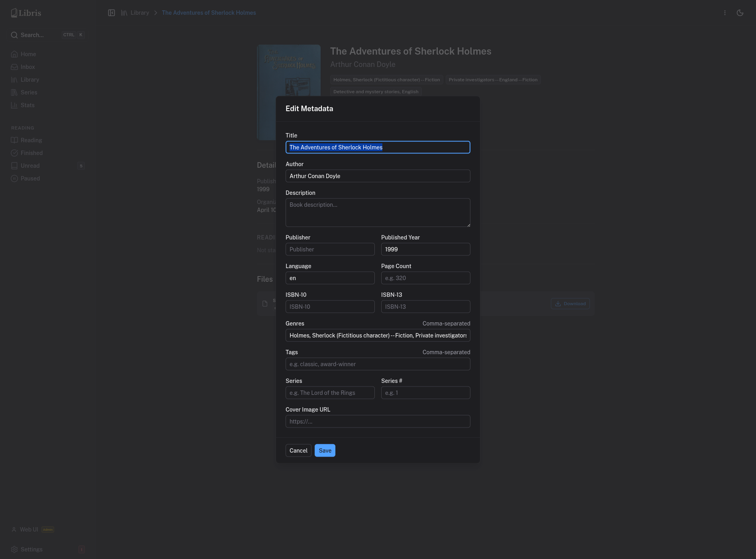Image resolution: width=756 pixels, height=559 pixels.
Task: Click the Private investigators genre tag
Action: pos(493,80)
